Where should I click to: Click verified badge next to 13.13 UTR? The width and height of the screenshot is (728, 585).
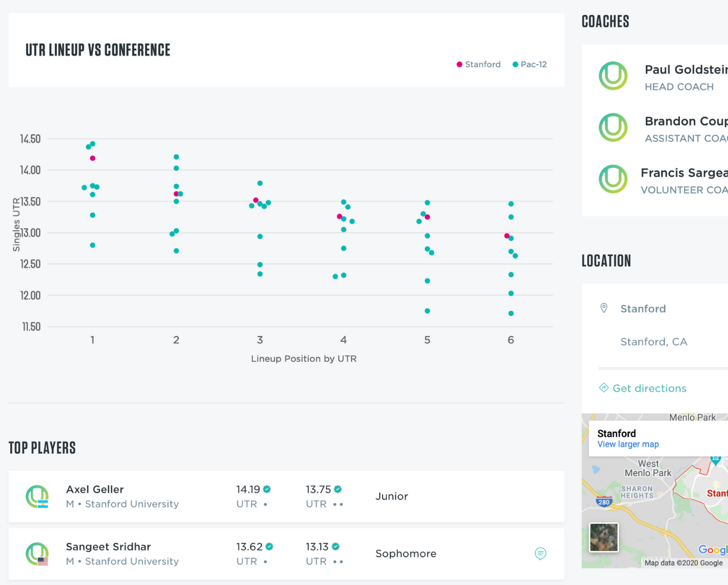pyautogui.click(x=336, y=547)
